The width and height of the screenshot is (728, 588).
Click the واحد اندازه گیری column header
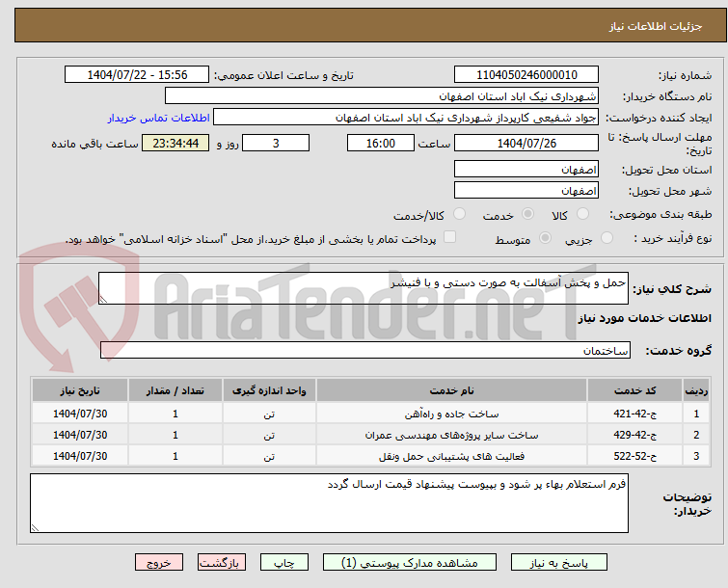pyautogui.click(x=269, y=390)
